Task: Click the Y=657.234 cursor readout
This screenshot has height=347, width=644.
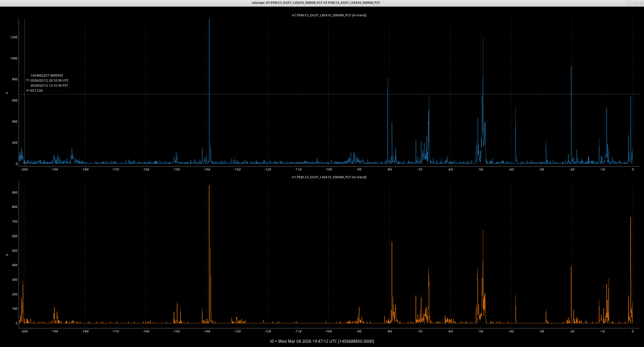Action: [35, 91]
